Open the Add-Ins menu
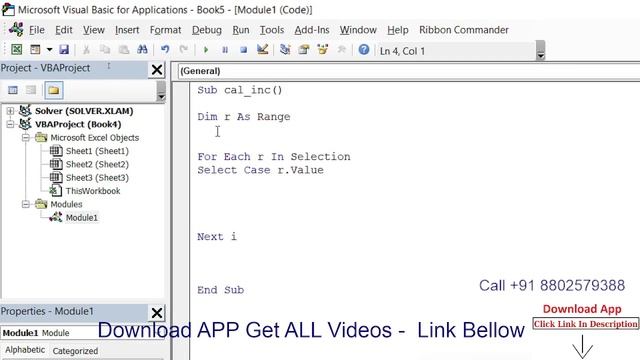This screenshot has height=360, width=640. [312, 30]
